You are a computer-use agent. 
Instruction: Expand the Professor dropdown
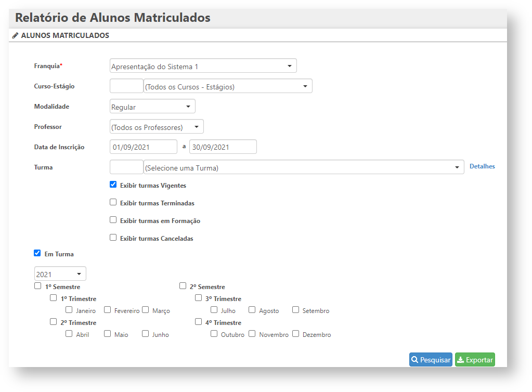pyautogui.click(x=157, y=127)
